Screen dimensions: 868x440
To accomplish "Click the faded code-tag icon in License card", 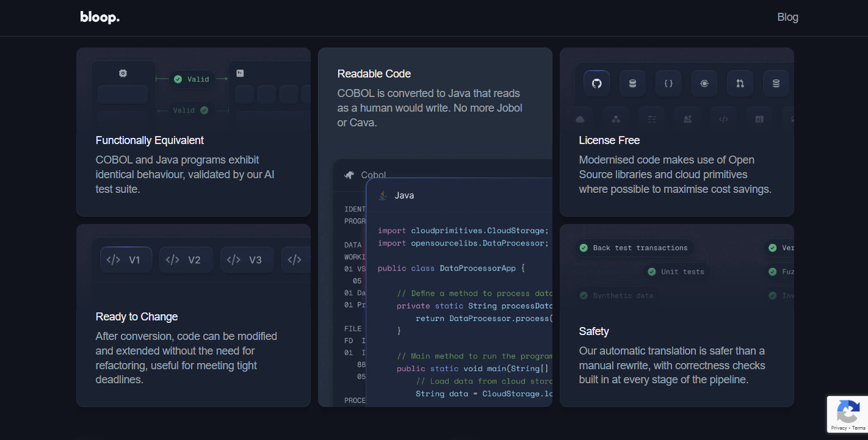I will pyautogui.click(x=723, y=119).
